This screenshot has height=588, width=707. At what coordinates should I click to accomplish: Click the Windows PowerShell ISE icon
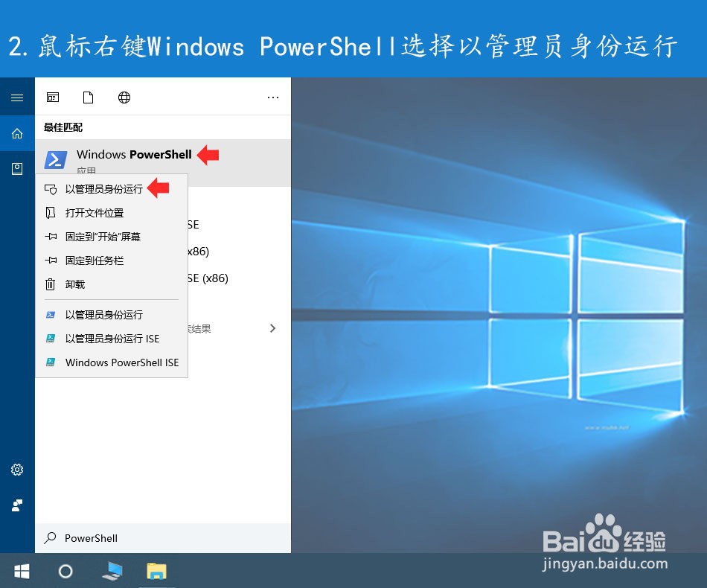(x=51, y=362)
